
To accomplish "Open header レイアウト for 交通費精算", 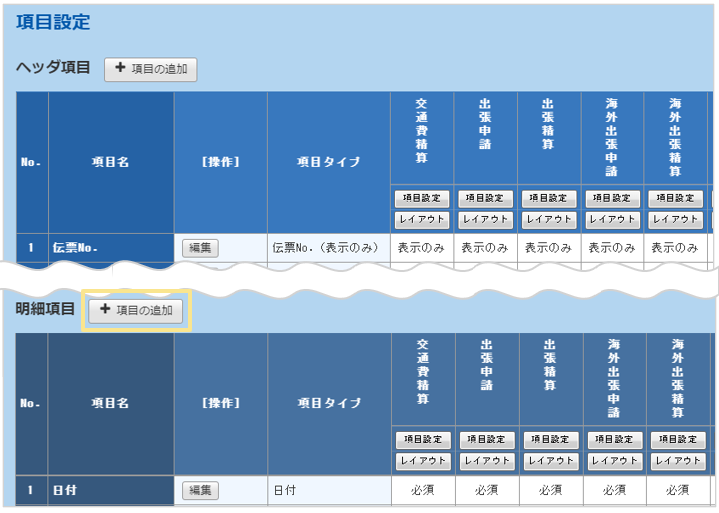I will pos(422,219).
